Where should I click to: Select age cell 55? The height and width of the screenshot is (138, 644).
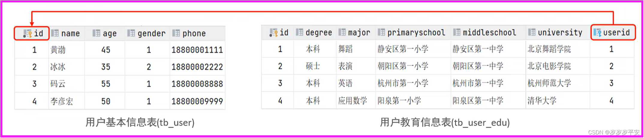106,84
